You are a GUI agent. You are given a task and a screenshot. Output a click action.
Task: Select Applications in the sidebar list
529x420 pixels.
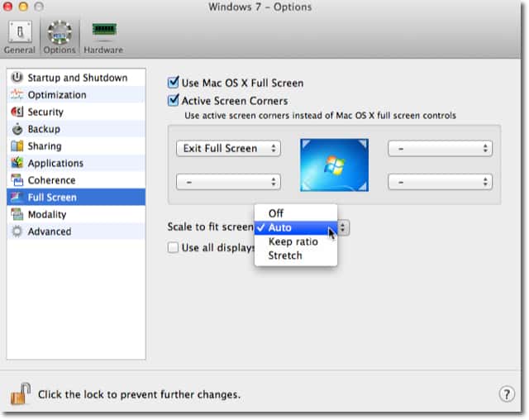point(76,163)
